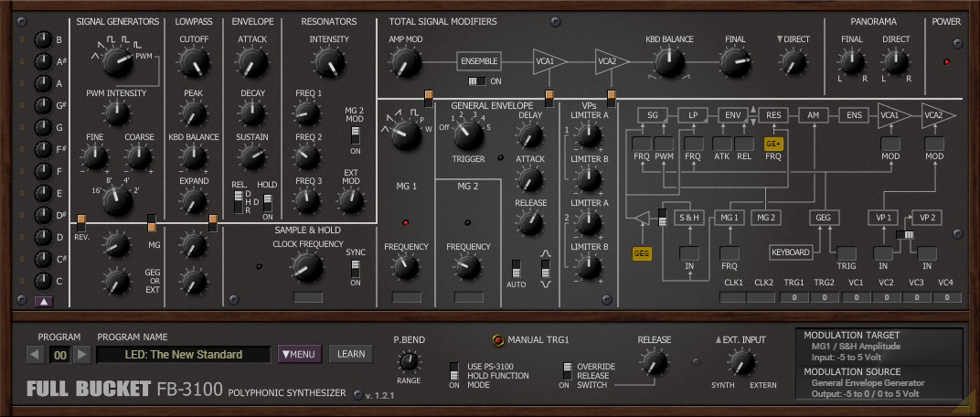Image resolution: width=980 pixels, height=417 pixels.
Task: Click the purple up-arrow below the C knob
Action: click(44, 302)
